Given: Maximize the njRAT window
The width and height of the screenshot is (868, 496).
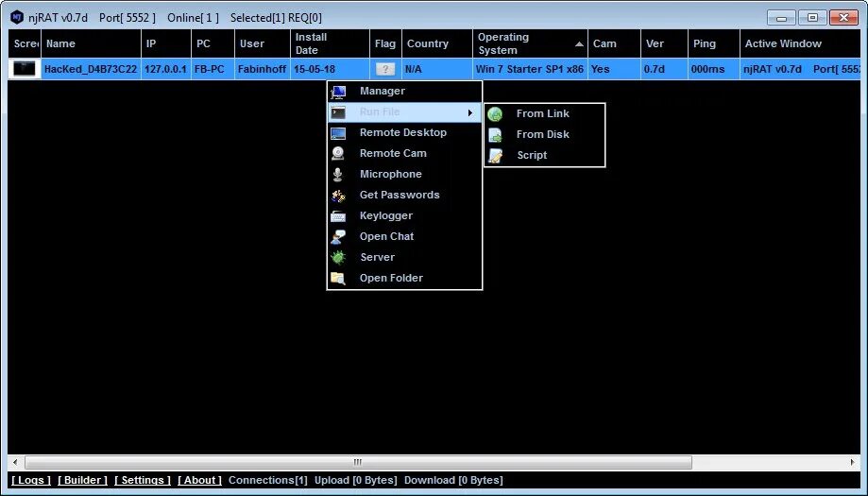Looking at the screenshot, I should [812, 18].
